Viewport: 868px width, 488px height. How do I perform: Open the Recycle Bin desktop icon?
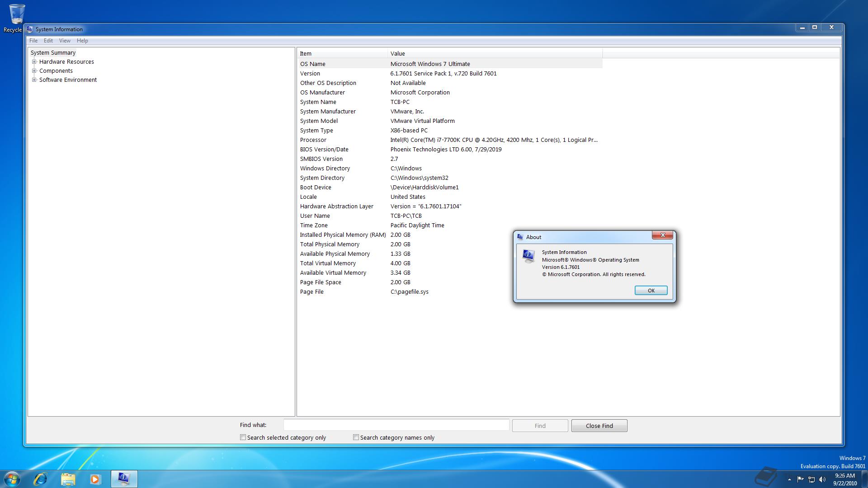16,18
